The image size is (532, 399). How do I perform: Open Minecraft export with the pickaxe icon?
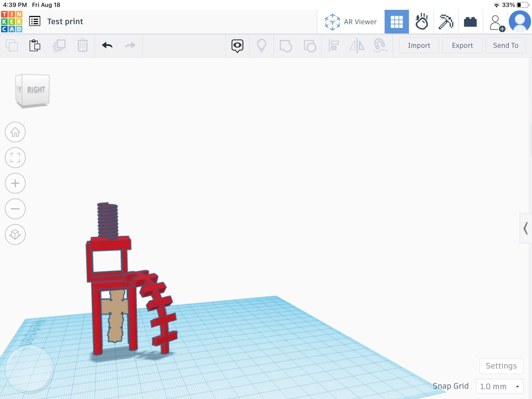(x=445, y=21)
